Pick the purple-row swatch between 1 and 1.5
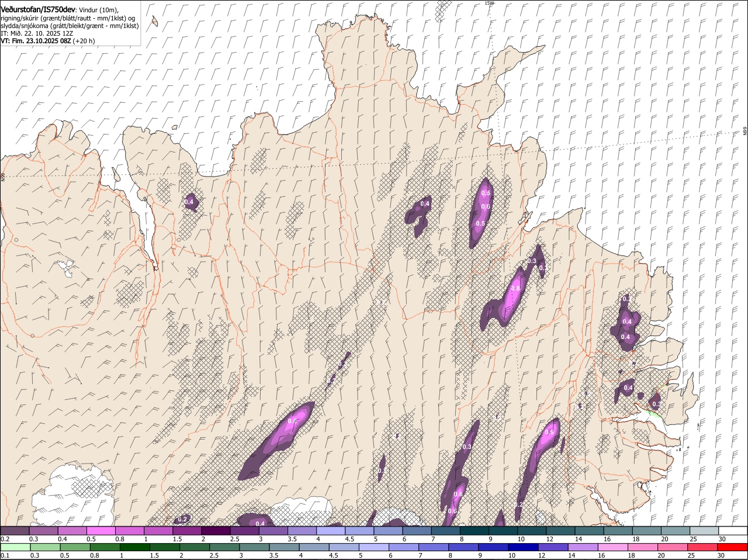Image resolution: width=748 pixels, height=560 pixels. [x=158, y=531]
